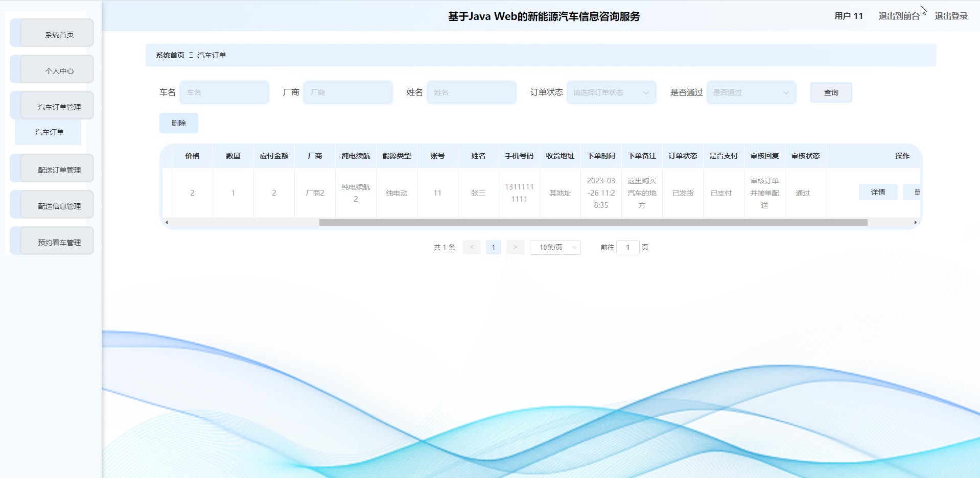Focus the 车名 search field
Viewport: 980px width, 478px height.
[x=224, y=92]
